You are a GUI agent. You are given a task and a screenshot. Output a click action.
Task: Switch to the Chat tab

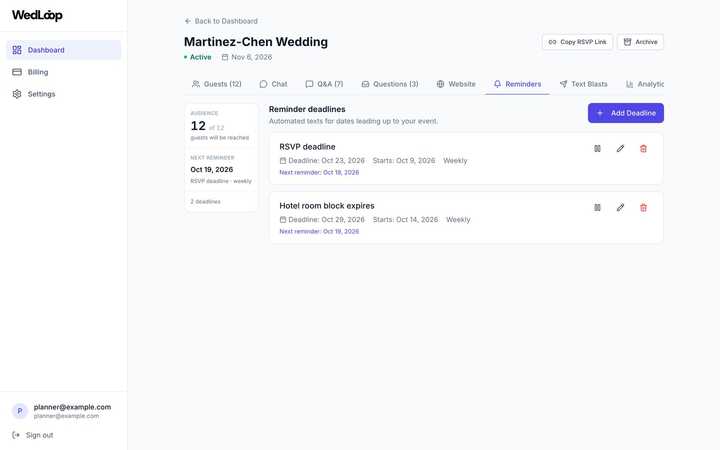pyautogui.click(x=273, y=84)
